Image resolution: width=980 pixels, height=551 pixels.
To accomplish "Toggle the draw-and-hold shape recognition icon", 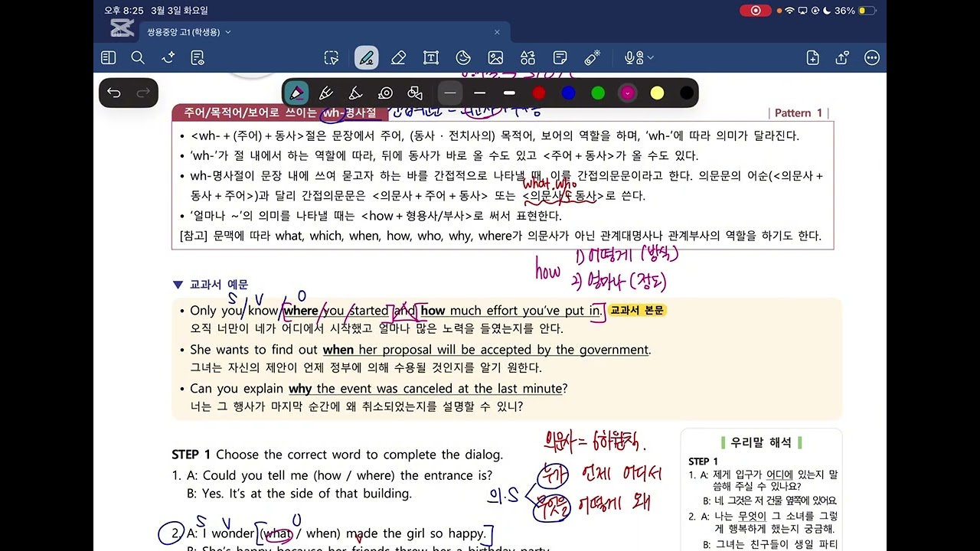I will pyautogui.click(x=415, y=93).
